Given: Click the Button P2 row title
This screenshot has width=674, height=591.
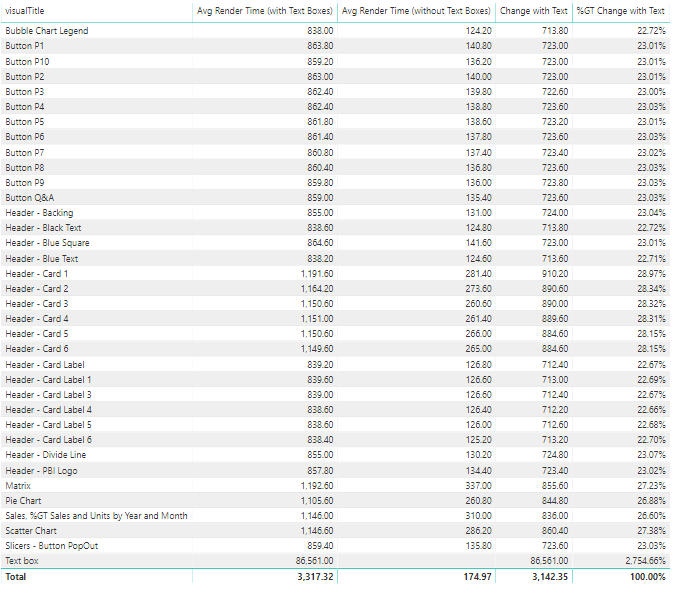Looking at the screenshot, I should pos(25,77).
